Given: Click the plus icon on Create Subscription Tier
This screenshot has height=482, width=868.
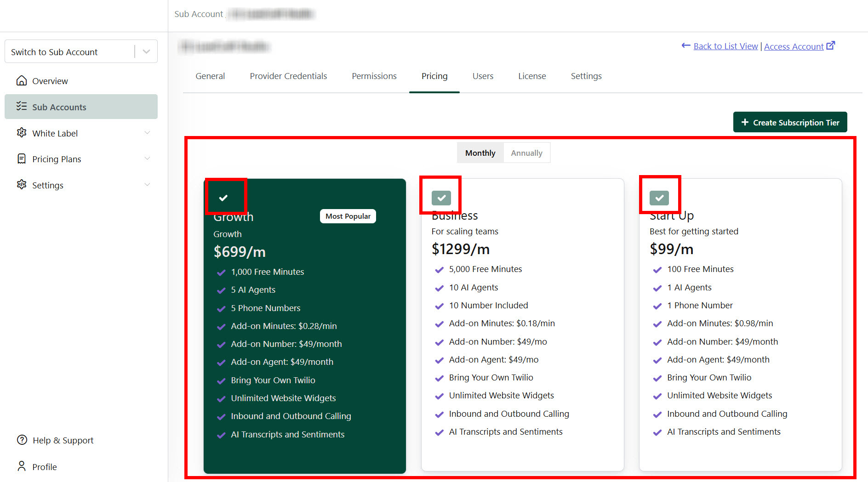Looking at the screenshot, I should point(745,122).
